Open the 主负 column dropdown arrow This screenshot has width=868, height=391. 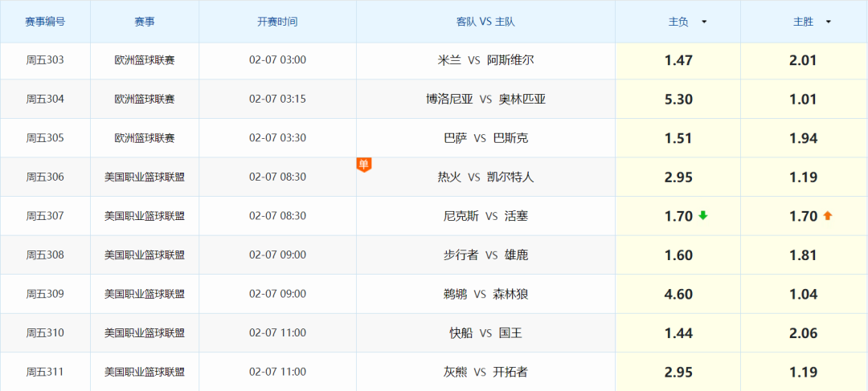click(704, 22)
